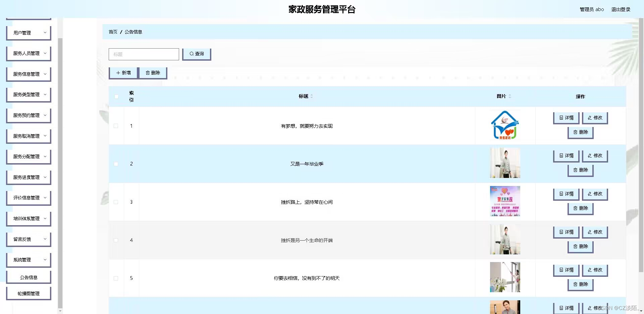644x314 pixels.
Task: Delete row 有梦想，就要努力去实现
Action: (x=581, y=132)
